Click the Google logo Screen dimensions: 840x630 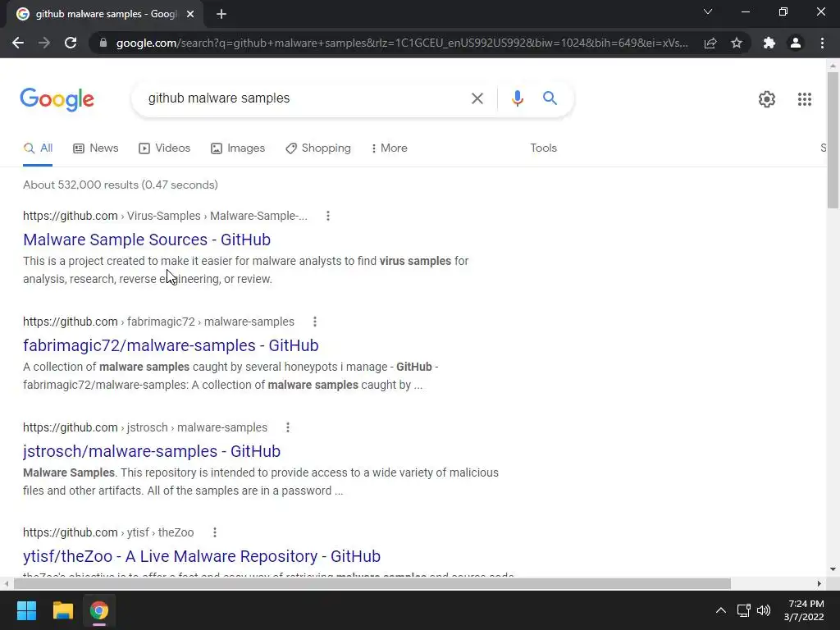[x=57, y=99]
